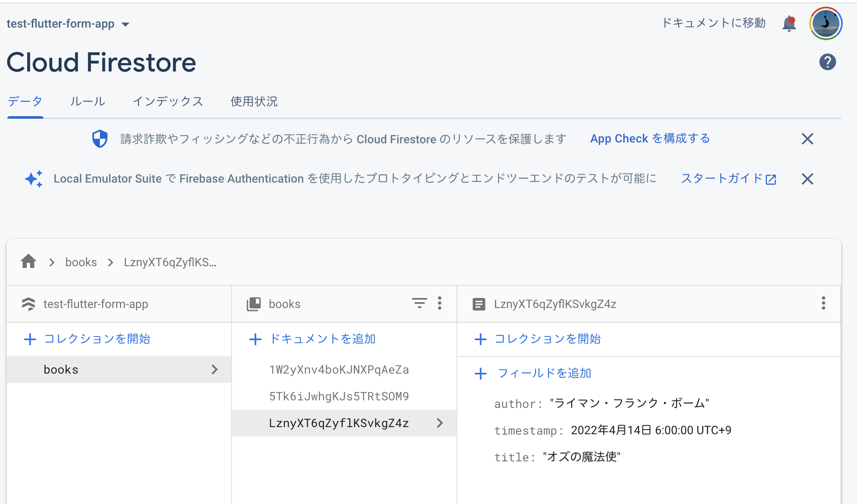Image resolution: width=857 pixels, height=504 pixels.
Task: Click the chevron on books collection row
Action: pos(214,369)
